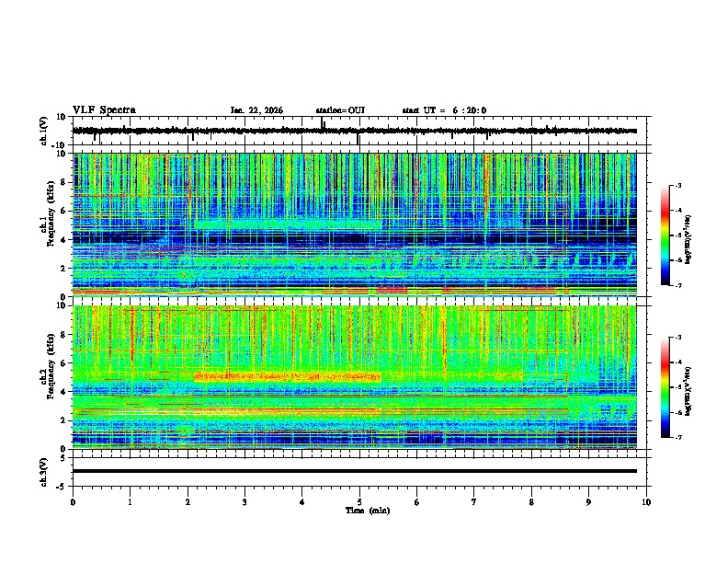
Task: Click the ch.1 "Frequency (kHz)" axis label
Action: tap(51, 214)
